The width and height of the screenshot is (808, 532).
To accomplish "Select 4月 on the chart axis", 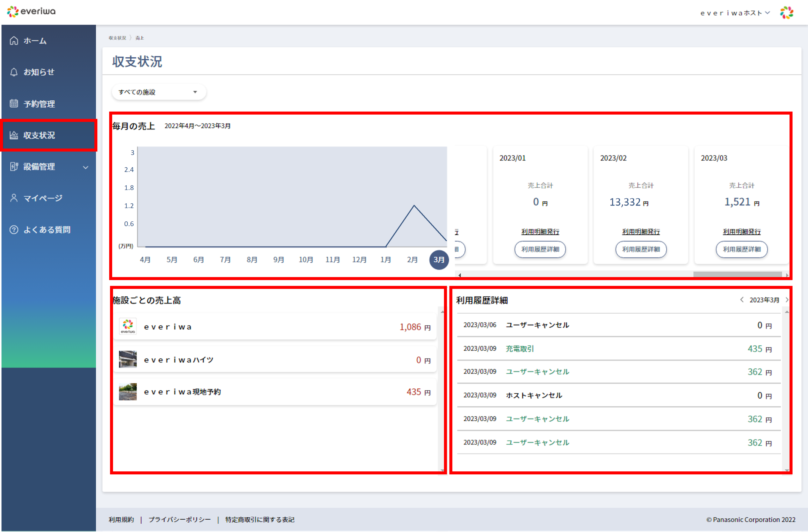I will tap(145, 260).
